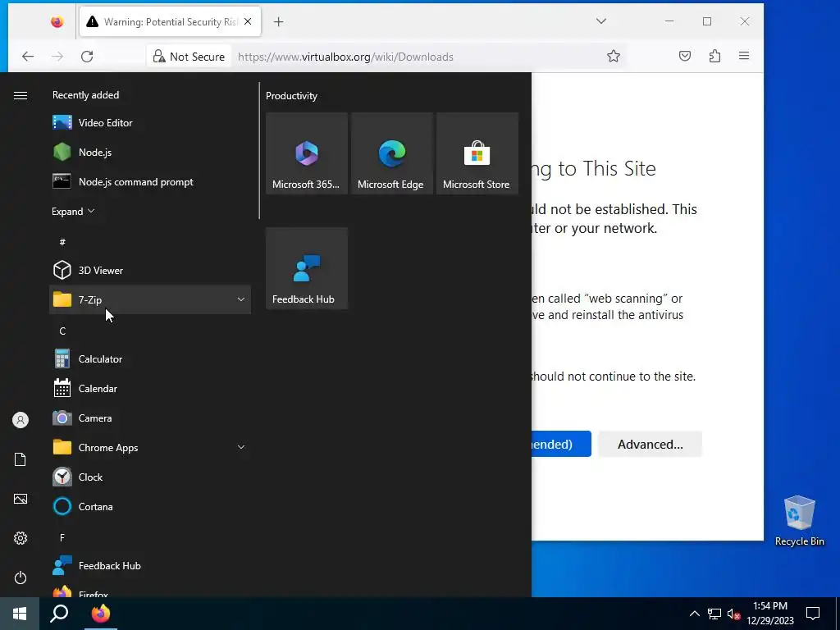The height and width of the screenshot is (630, 840).
Task: Open the Save to Pocket button
Action: (685, 57)
